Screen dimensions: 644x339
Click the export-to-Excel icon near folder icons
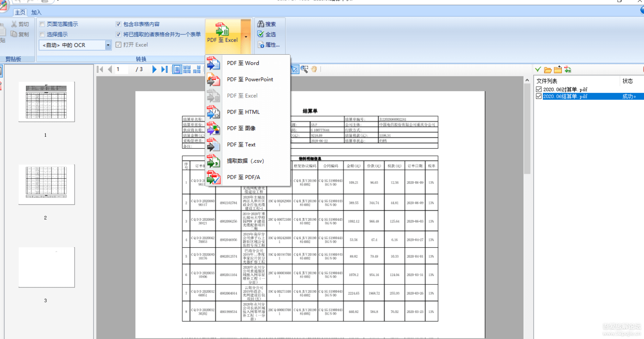coord(568,69)
